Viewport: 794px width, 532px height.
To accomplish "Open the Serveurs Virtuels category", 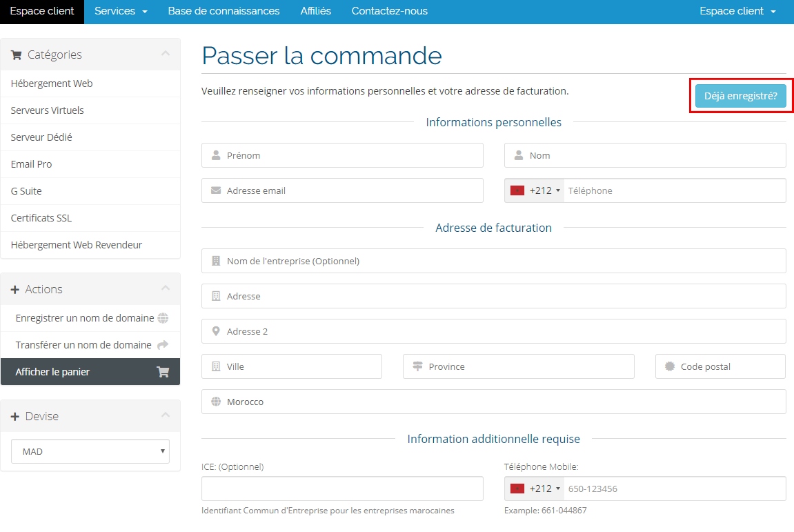I will pos(90,110).
